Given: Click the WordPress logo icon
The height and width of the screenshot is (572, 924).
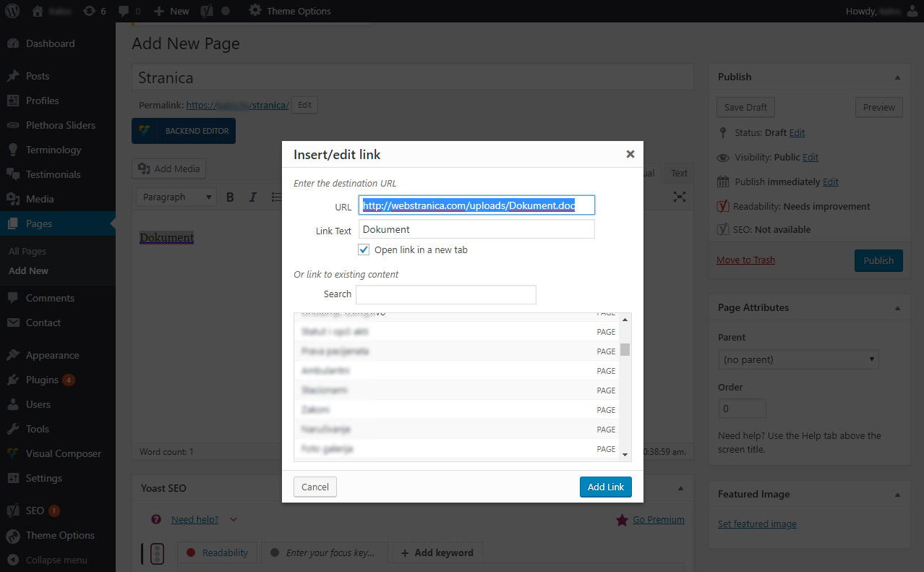Looking at the screenshot, I should tap(13, 11).
